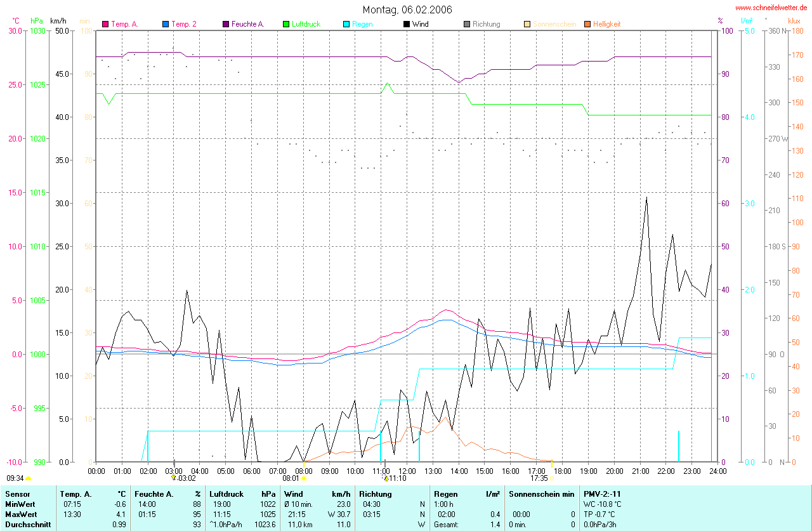The image size is (812, 531).
Task: Click the moon icon beside 09:34
Action: click(29, 478)
